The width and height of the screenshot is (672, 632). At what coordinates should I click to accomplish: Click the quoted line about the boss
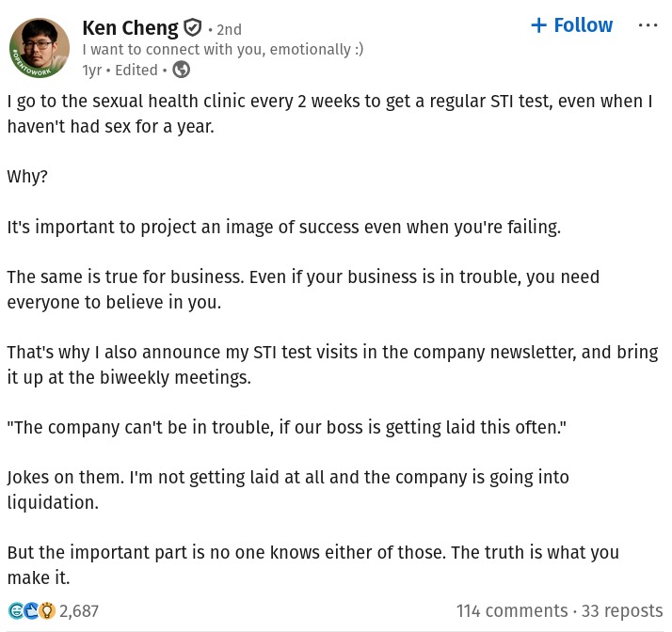tap(287, 427)
